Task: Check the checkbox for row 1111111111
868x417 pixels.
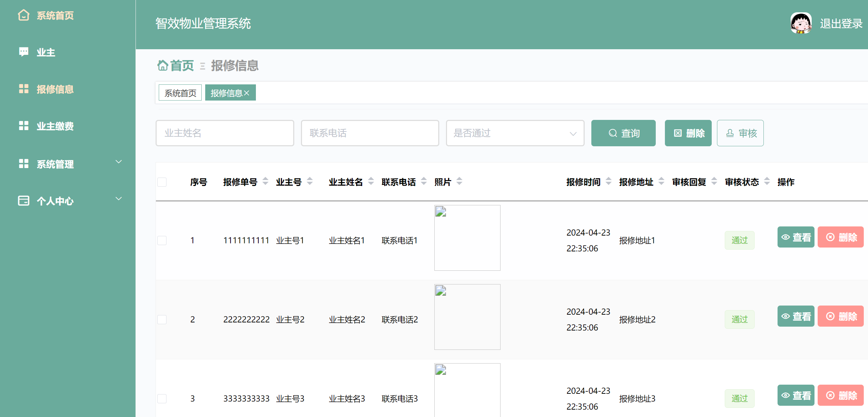Action: (x=162, y=240)
